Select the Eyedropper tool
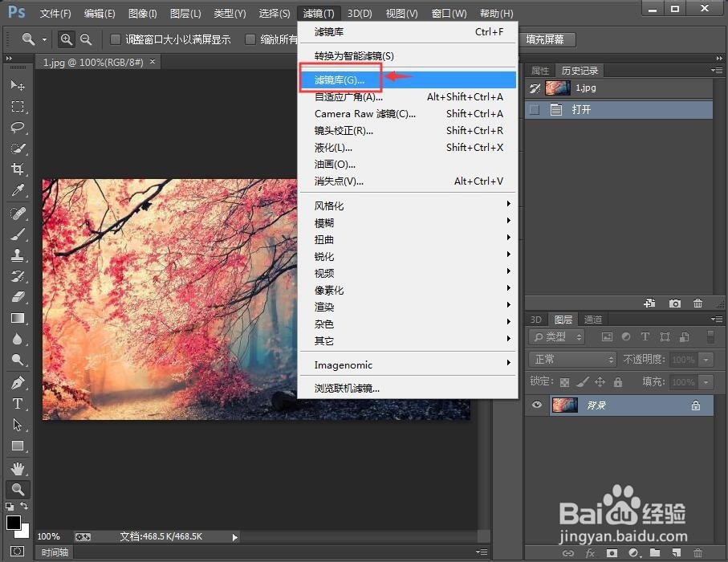 click(x=18, y=191)
